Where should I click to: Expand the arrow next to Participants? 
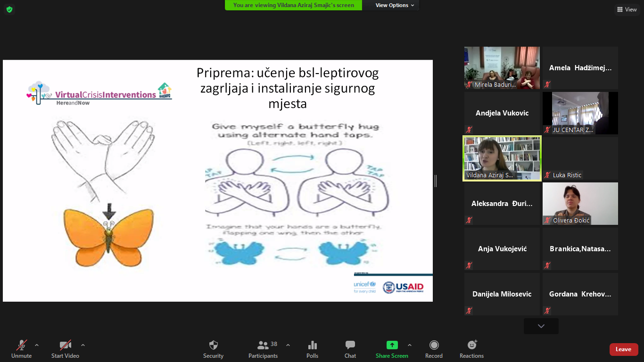point(288,345)
